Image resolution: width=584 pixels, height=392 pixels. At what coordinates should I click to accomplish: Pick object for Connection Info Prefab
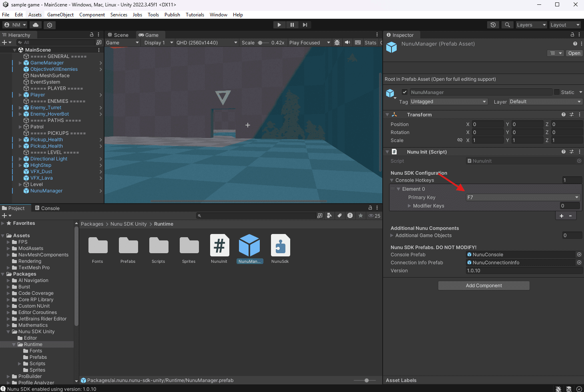click(579, 262)
